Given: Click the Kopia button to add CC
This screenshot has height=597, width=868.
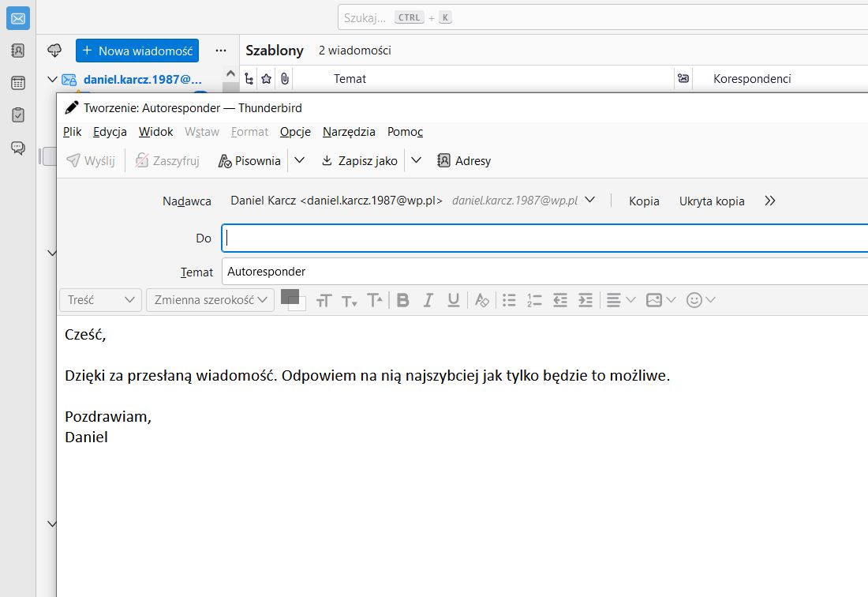Looking at the screenshot, I should tap(644, 201).
